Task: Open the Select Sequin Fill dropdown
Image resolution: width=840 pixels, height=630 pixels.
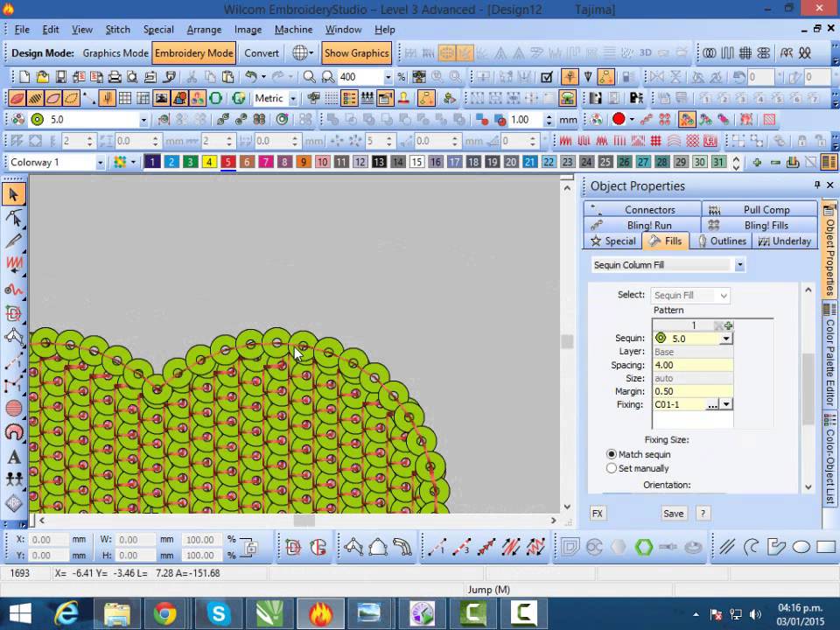Action: click(x=724, y=295)
